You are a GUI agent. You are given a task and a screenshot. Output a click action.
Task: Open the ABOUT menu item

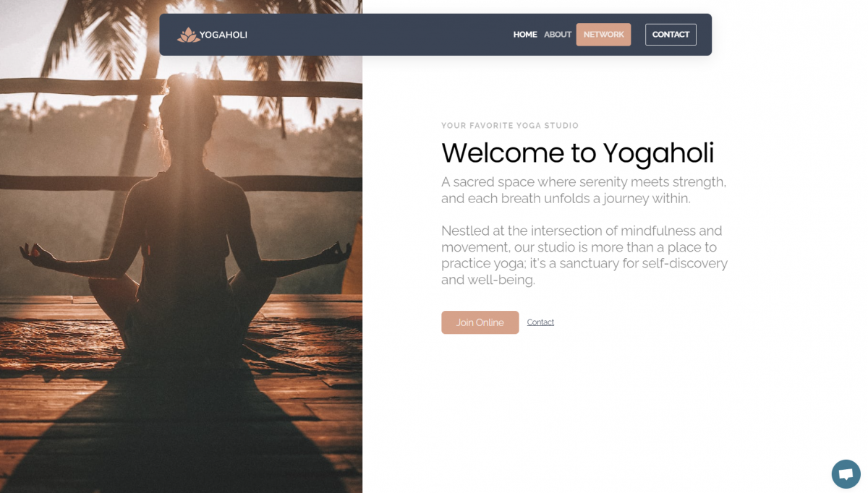point(558,35)
